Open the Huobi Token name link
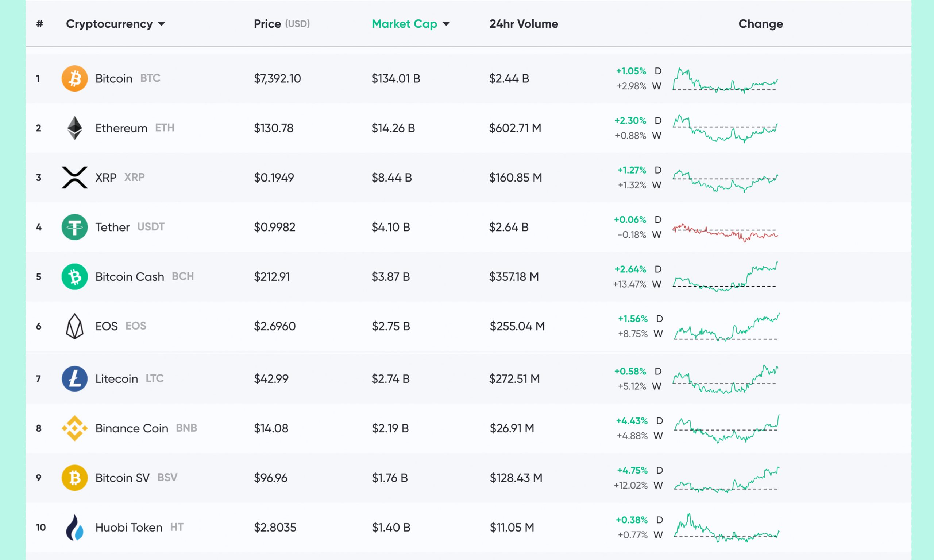 click(x=129, y=527)
